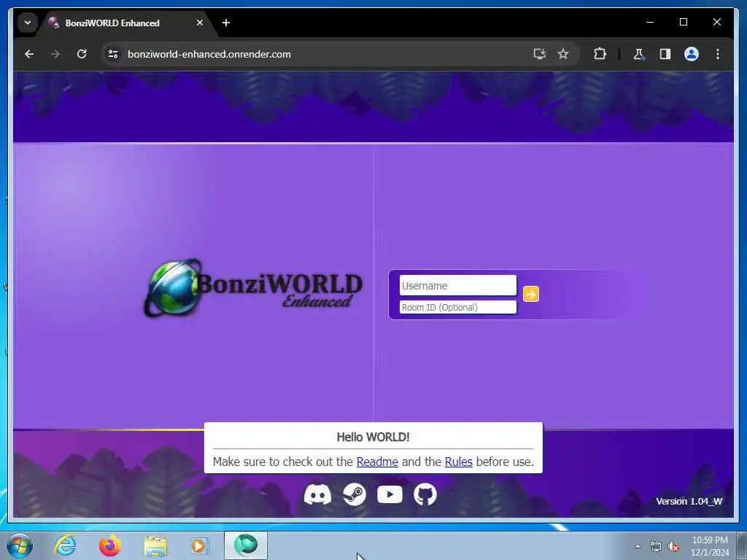Click the active browser taskbar button
The width and height of the screenshot is (747, 560).
[x=246, y=545]
